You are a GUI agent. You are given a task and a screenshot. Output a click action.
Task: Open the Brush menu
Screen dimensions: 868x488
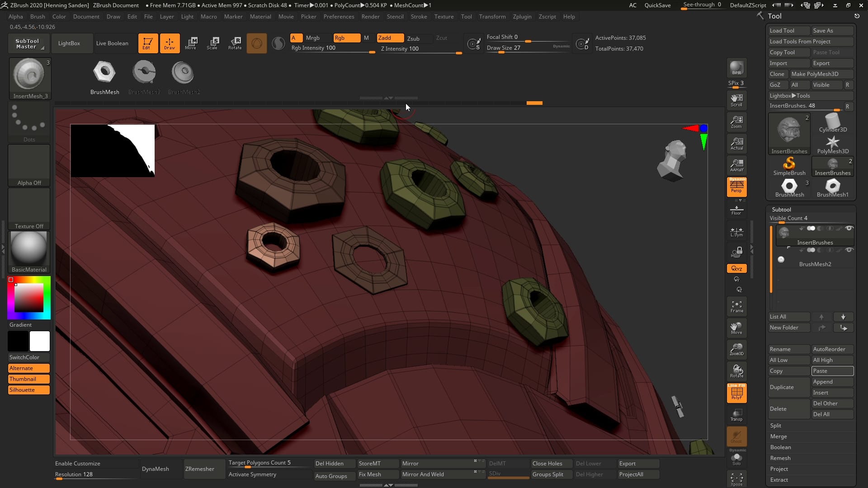(38, 16)
